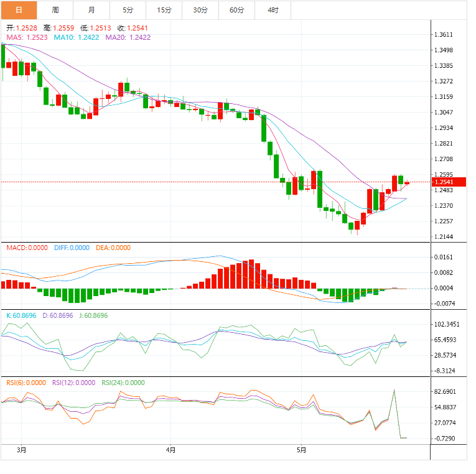
Task: Click the 5月 time axis marker
Action: point(301,450)
